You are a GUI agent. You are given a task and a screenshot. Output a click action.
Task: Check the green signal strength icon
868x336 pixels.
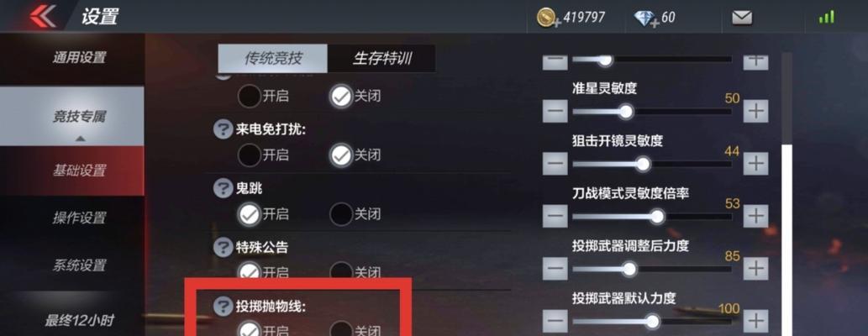point(827,17)
